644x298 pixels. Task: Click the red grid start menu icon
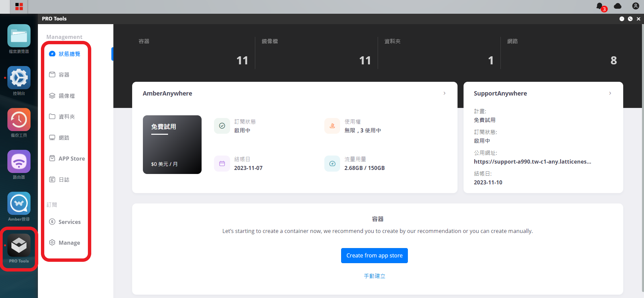pyautogui.click(x=19, y=7)
